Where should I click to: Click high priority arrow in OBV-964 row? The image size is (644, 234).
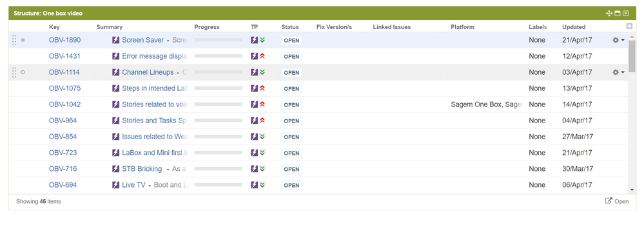(262, 121)
